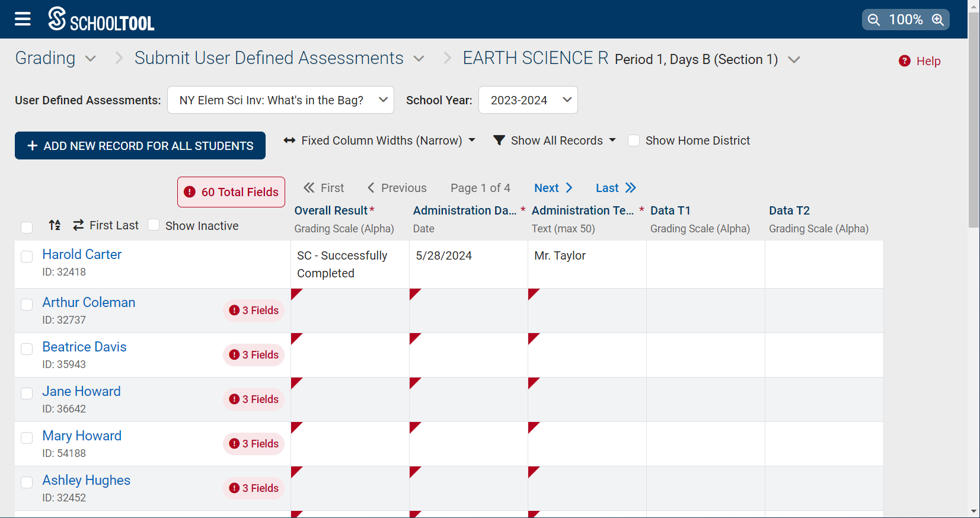
Task: Click Harold Carter's 5/28/2024 date cell
Action: (x=468, y=264)
